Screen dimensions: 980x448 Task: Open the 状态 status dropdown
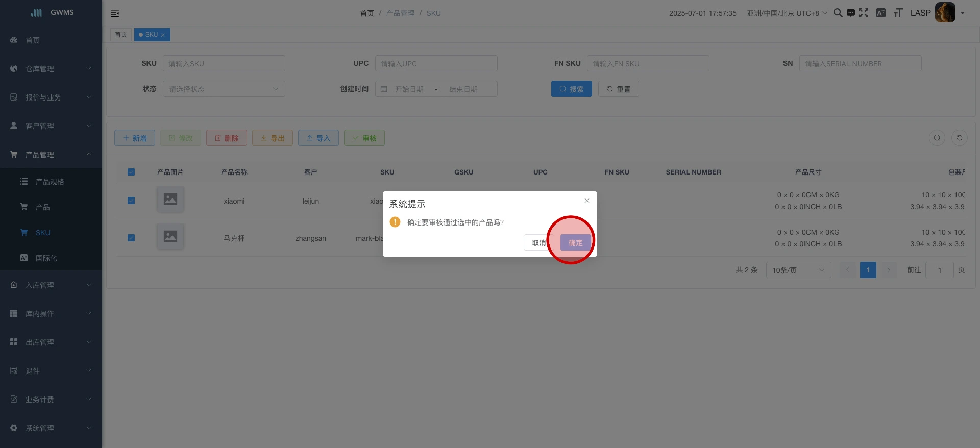[224, 89]
